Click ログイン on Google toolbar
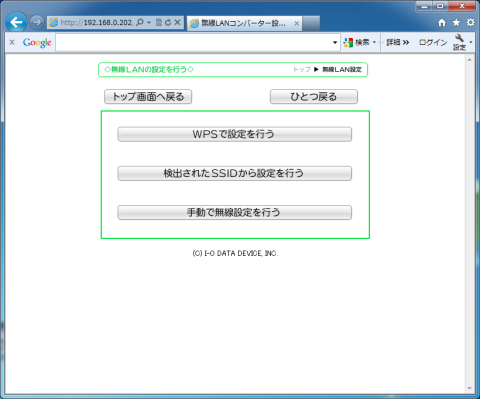Screen dimensions: 480x399 [x=433, y=42]
